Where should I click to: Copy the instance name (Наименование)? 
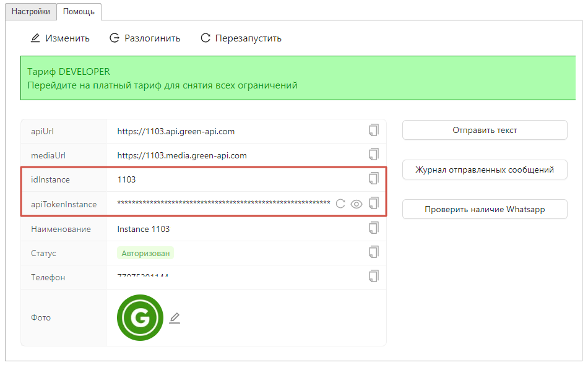coord(373,228)
